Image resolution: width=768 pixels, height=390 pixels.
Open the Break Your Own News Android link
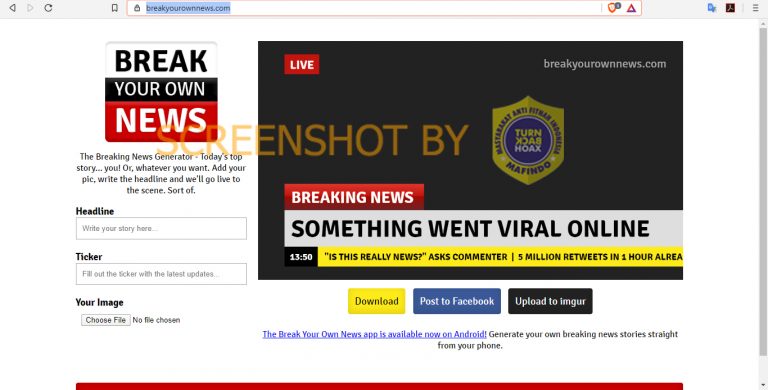coord(375,334)
